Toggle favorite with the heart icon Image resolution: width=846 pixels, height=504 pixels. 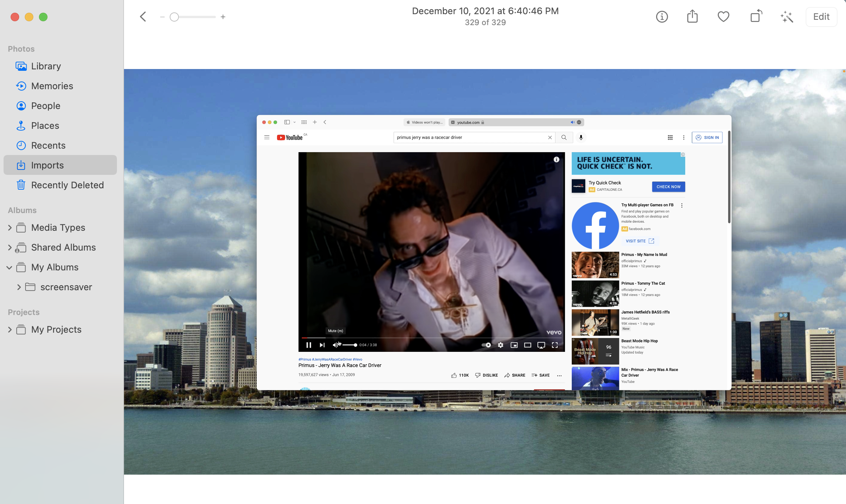tap(723, 17)
